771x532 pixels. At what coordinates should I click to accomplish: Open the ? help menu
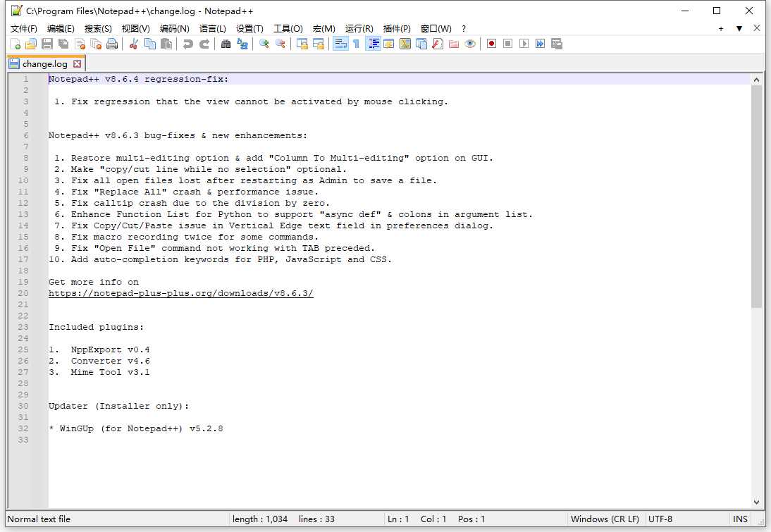click(463, 28)
